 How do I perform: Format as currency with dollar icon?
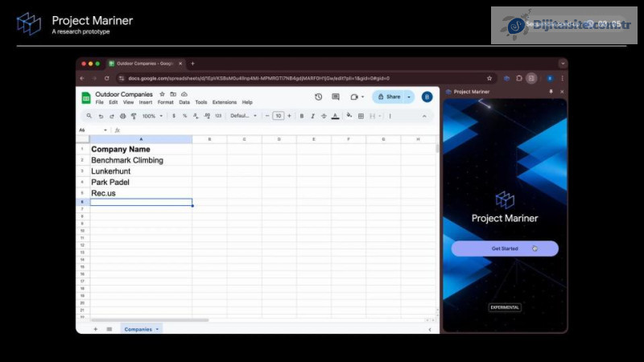coord(174,116)
